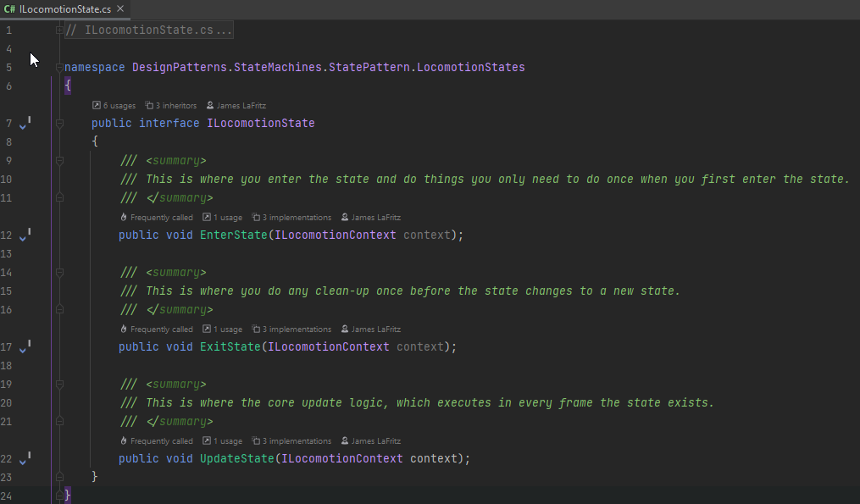Collapse the summary comment starting on line 19

point(59,385)
